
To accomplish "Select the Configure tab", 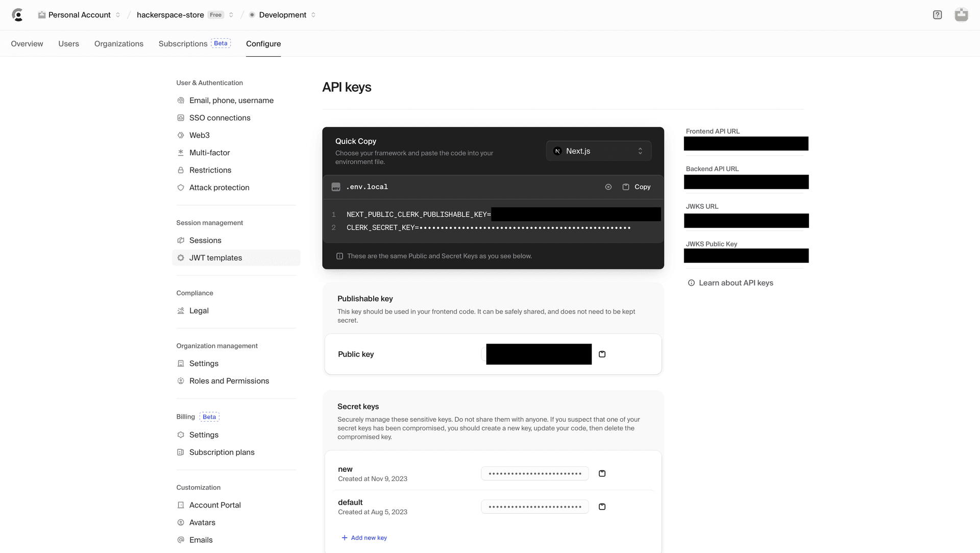I will (x=263, y=44).
